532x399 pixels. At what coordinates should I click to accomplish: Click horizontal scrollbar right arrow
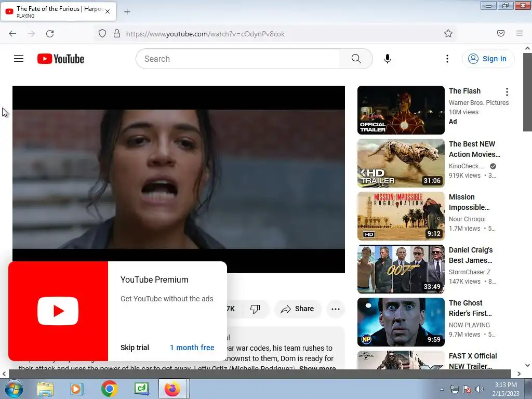click(519, 374)
